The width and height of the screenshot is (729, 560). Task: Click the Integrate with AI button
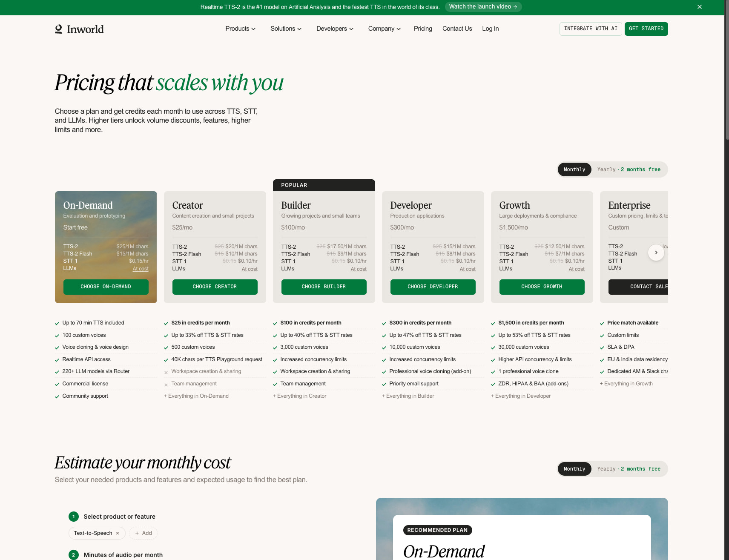pos(591,29)
